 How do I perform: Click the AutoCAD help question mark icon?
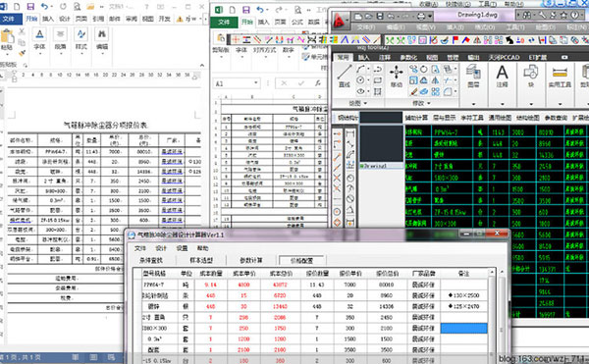(x=575, y=15)
